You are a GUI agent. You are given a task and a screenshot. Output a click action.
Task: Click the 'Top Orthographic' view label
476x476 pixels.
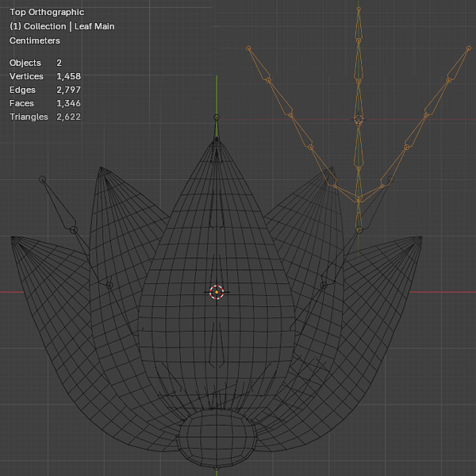pyautogui.click(x=47, y=13)
